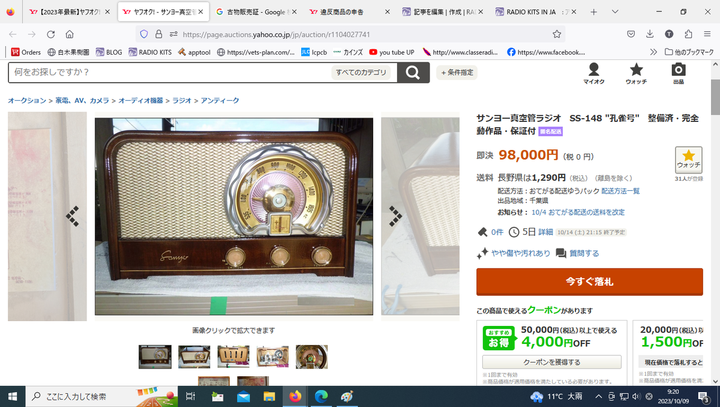Image resolution: width=720 pixels, height=407 pixels.
Task: Click the browser reload button
Action: coord(51,34)
